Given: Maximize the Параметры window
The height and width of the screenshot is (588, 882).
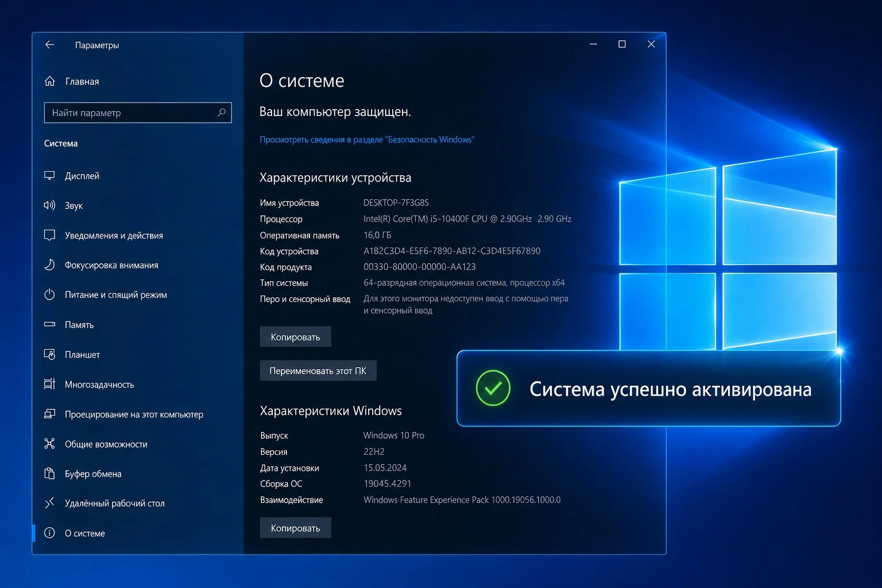Looking at the screenshot, I should click(x=622, y=44).
